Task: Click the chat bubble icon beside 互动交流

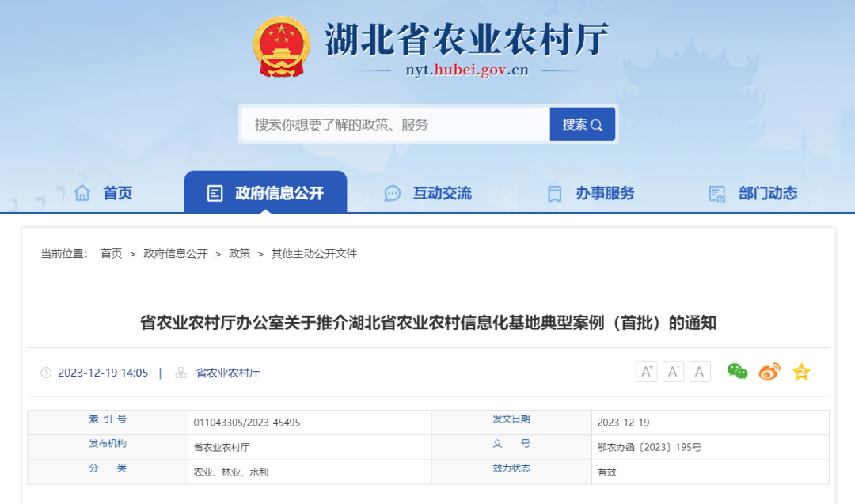Action: pos(391,192)
